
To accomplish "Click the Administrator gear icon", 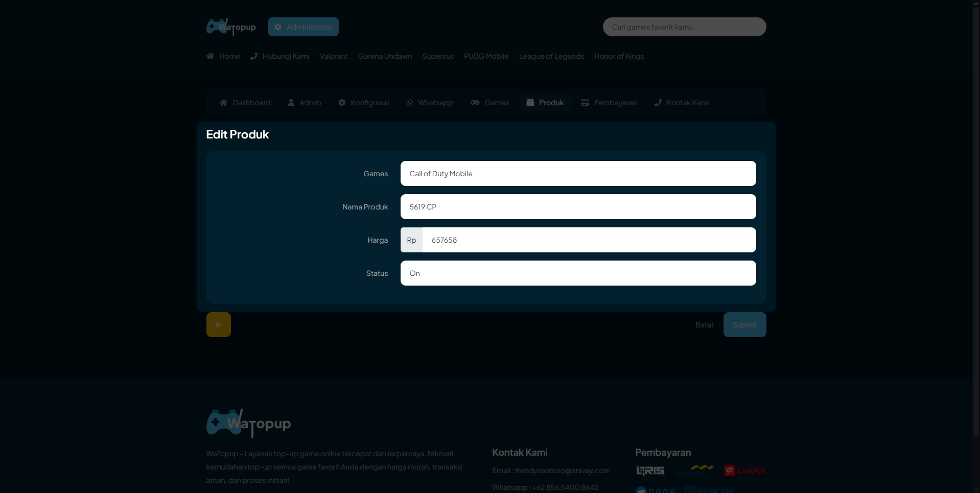I will point(278,27).
